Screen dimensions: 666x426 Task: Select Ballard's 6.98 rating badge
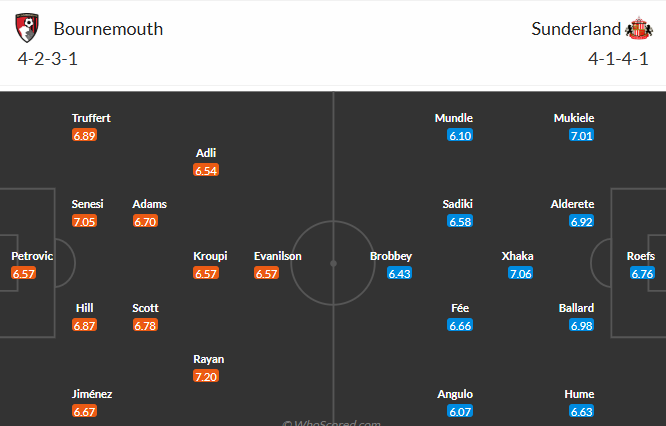[x=580, y=325]
